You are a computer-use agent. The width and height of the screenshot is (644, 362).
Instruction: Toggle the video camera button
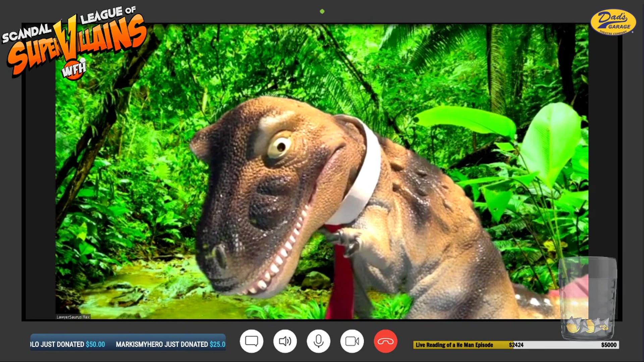pyautogui.click(x=352, y=341)
